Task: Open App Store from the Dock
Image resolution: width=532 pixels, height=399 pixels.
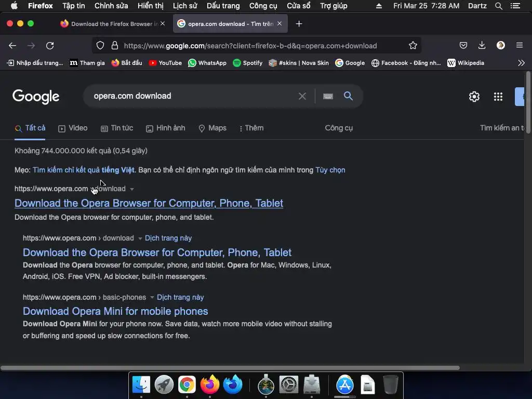Action: [345, 384]
